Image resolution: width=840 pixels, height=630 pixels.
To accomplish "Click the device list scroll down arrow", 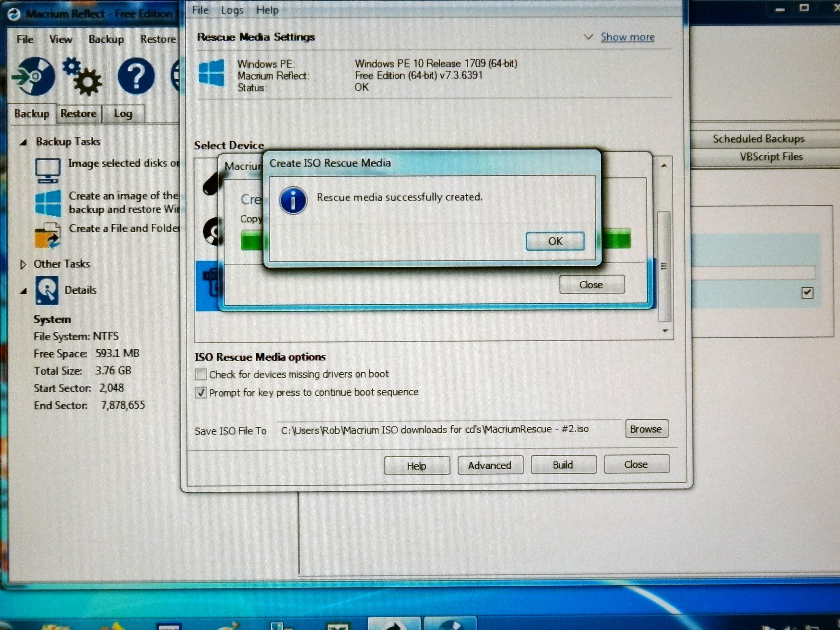I will [x=665, y=331].
